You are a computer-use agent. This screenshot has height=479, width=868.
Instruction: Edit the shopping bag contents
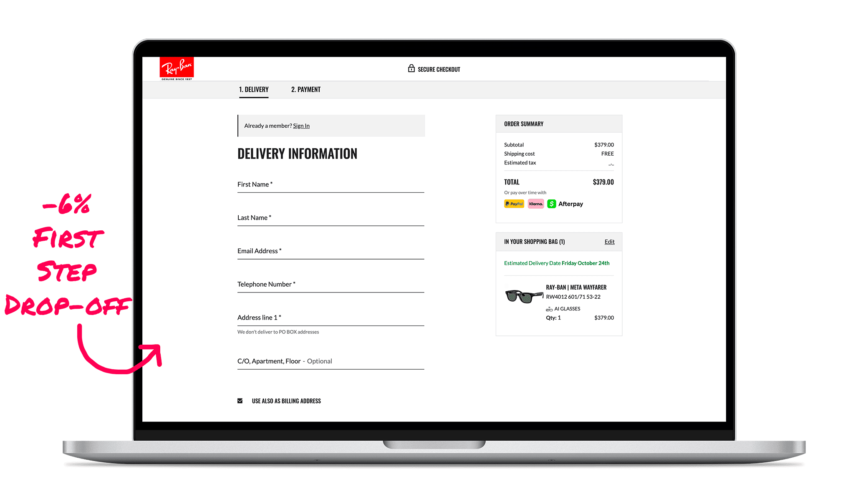coord(609,242)
